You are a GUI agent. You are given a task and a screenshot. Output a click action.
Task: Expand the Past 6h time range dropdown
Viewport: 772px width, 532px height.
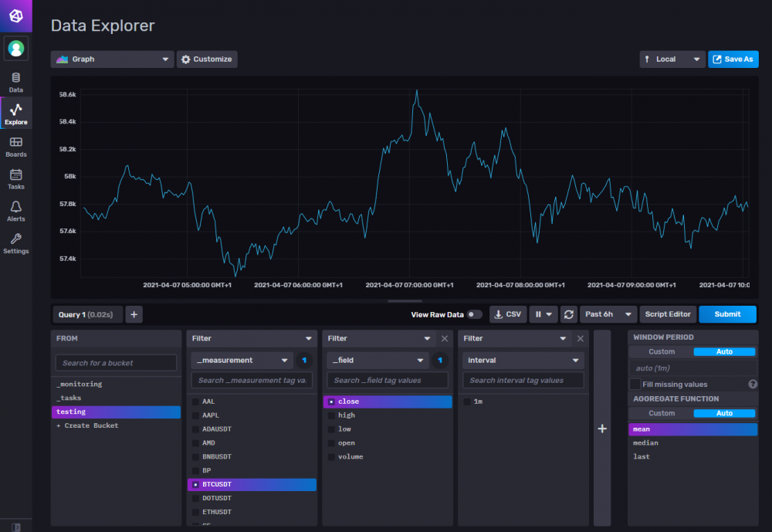[x=608, y=314]
